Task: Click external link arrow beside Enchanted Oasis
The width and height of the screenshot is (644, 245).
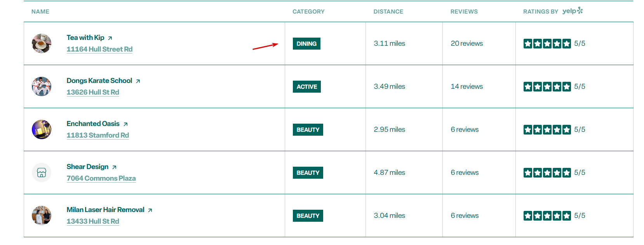Action: [125, 124]
